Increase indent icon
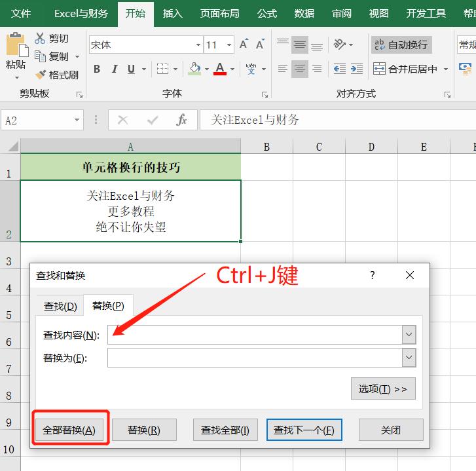 357,69
